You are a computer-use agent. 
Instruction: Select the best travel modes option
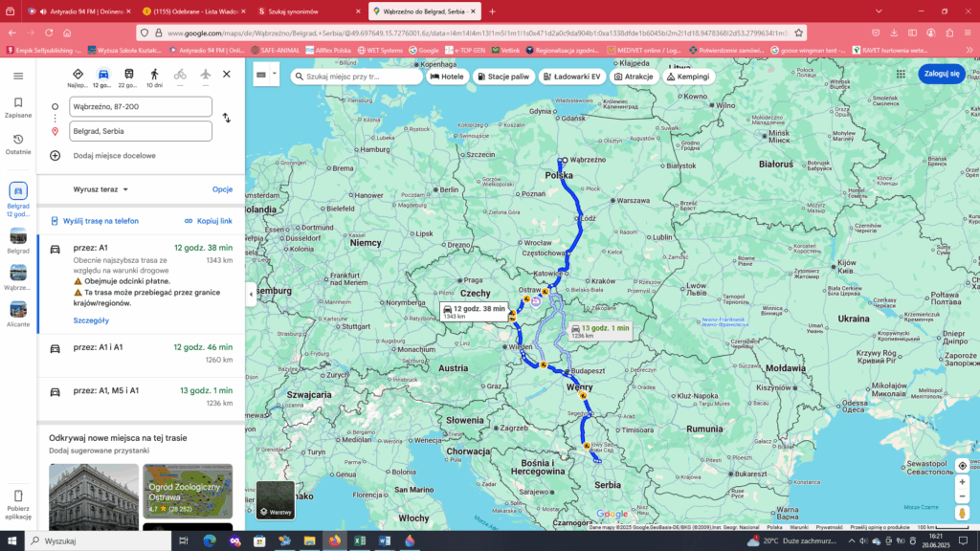pyautogui.click(x=78, y=77)
